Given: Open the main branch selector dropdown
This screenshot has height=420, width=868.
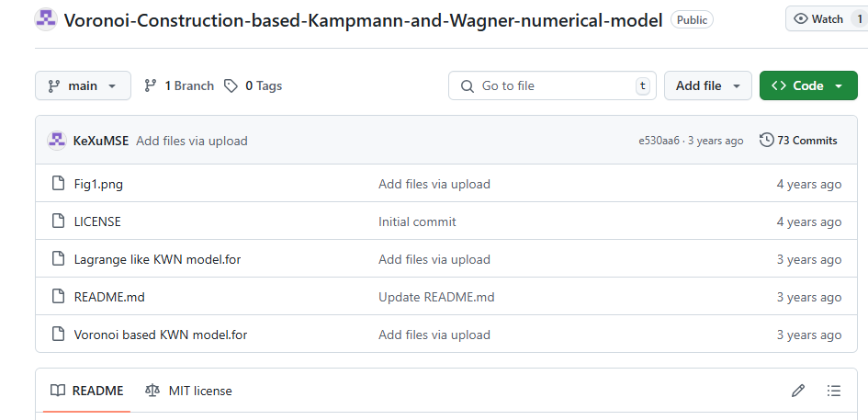Looking at the screenshot, I should pyautogui.click(x=83, y=85).
